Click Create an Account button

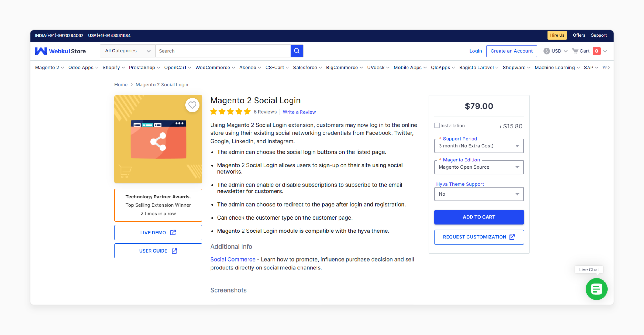click(x=511, y=51)
